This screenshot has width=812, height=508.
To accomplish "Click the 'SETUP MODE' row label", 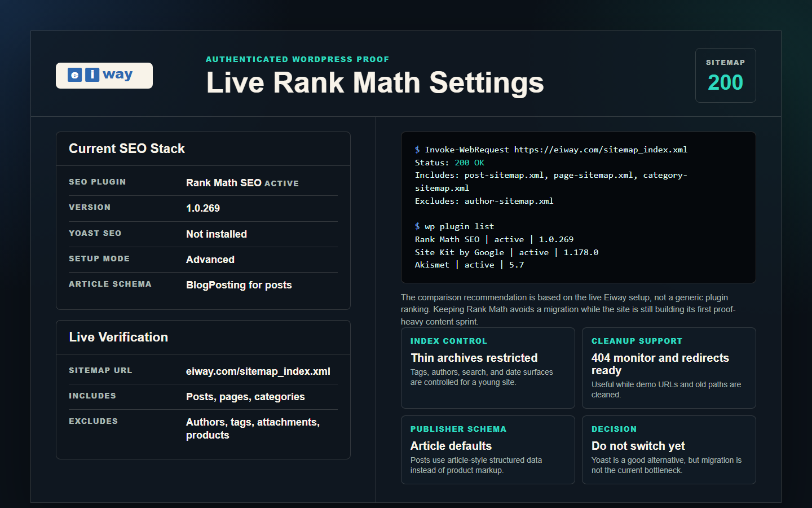I will coord(99,259).
